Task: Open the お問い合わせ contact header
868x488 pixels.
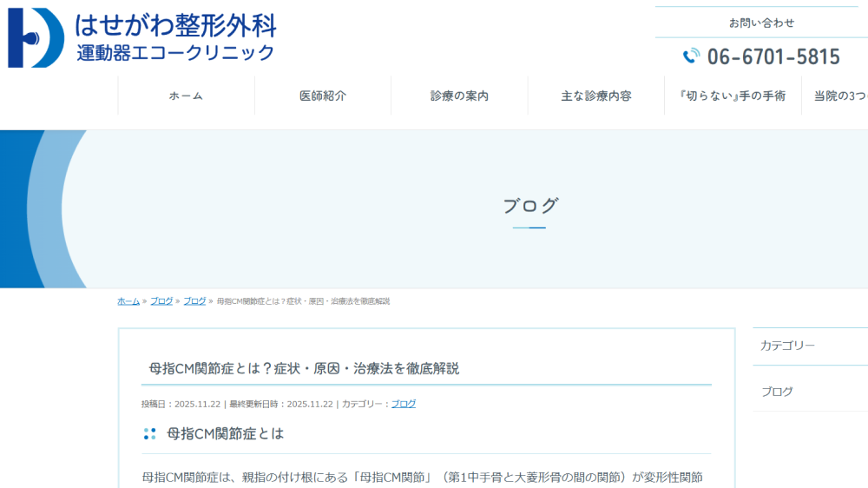Action: tap(761, 23)
